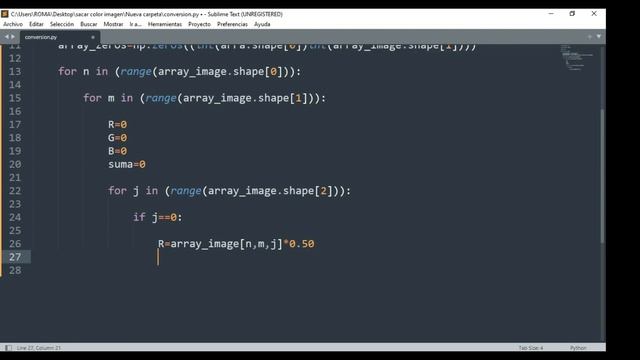Open the Proyecto menu
Viewport: 640px width, 360px height.
pyautogui.click(x=200, y=24)
